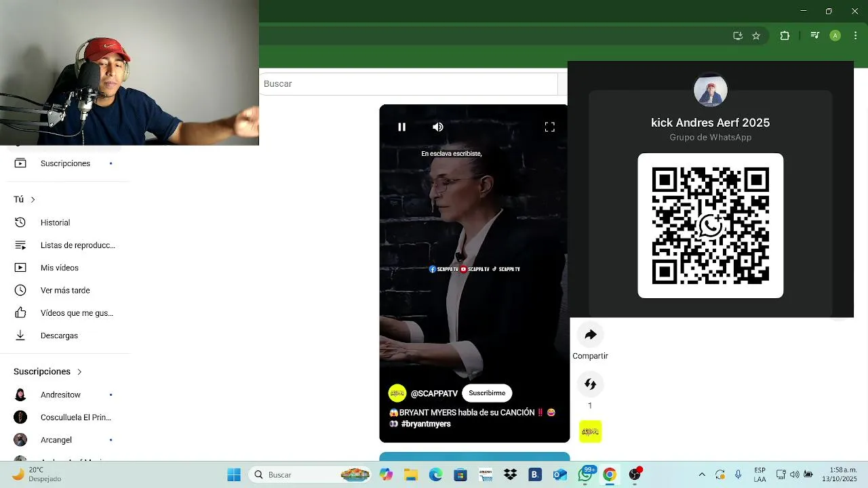Pause the Shorts video
The height and width of the screenshot is (488, 868).
(401, 127)
